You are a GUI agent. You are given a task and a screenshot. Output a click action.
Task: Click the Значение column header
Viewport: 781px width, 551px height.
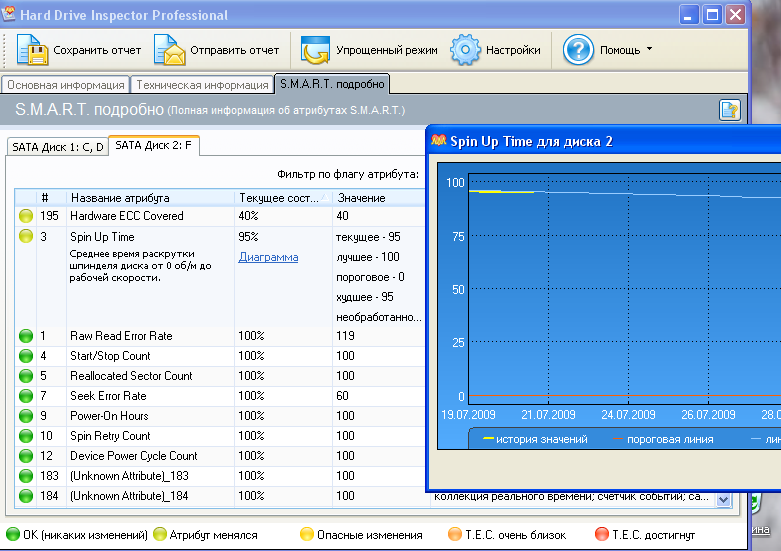pyautogui.click(x=361, y=198)
